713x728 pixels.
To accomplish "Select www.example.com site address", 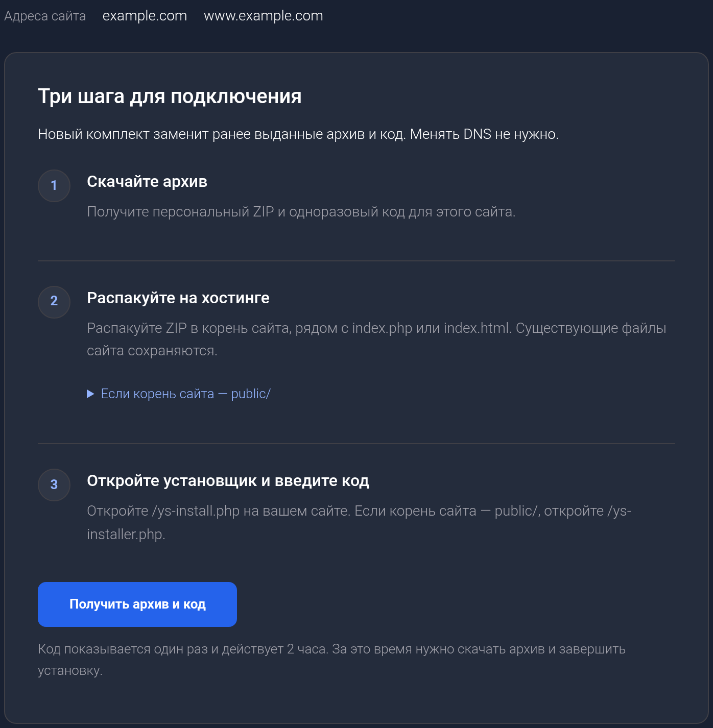I will point(264,16).
